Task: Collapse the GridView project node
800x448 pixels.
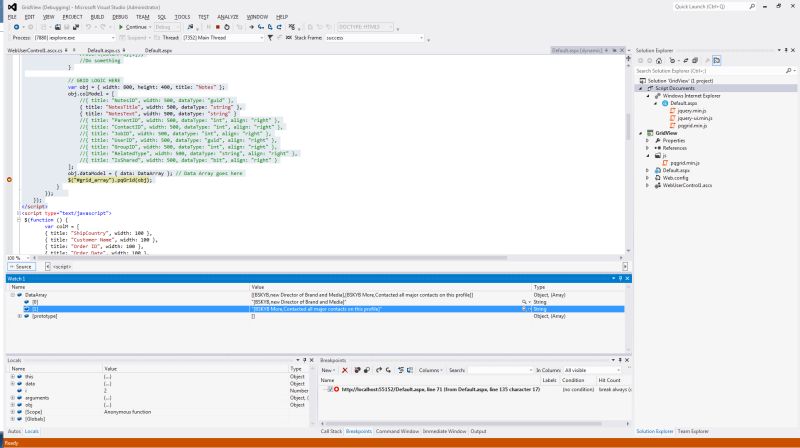Action: [641, 133]
